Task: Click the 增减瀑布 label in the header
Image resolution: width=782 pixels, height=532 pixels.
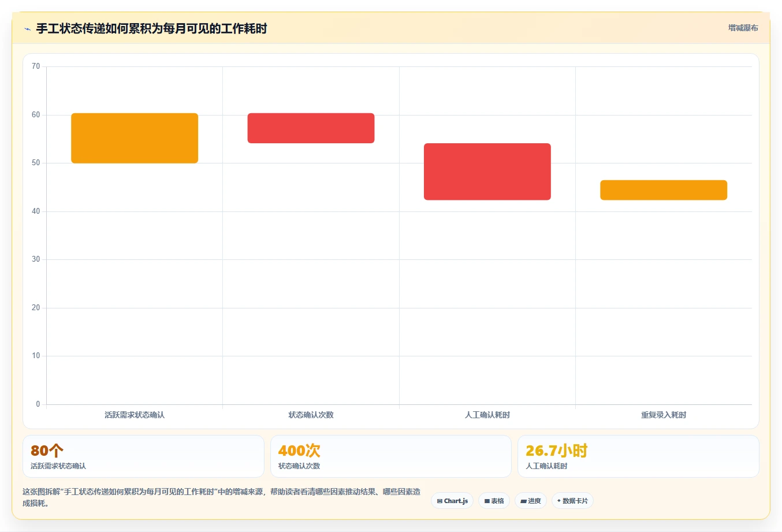Action: point(743,28)
